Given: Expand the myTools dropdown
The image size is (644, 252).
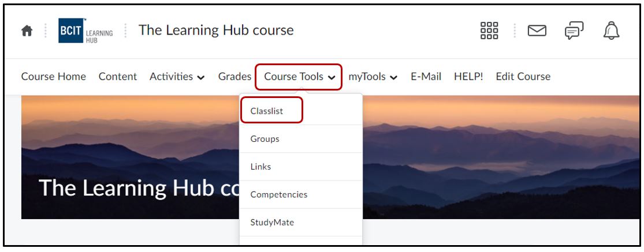Looking at the screenshot, I should coord(373,77).
